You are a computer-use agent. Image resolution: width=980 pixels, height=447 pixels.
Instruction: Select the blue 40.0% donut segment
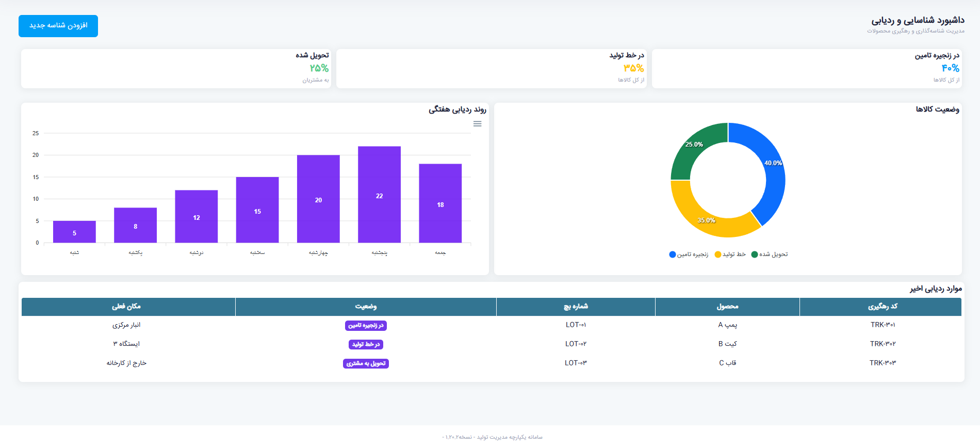coord(772,170)
